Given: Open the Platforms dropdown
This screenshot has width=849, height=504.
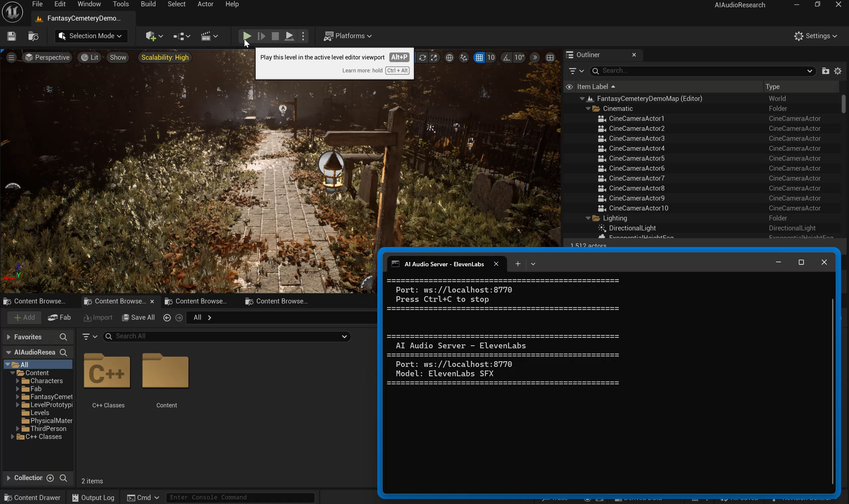Looking at the screenshot, I should [x=348, y=36].
